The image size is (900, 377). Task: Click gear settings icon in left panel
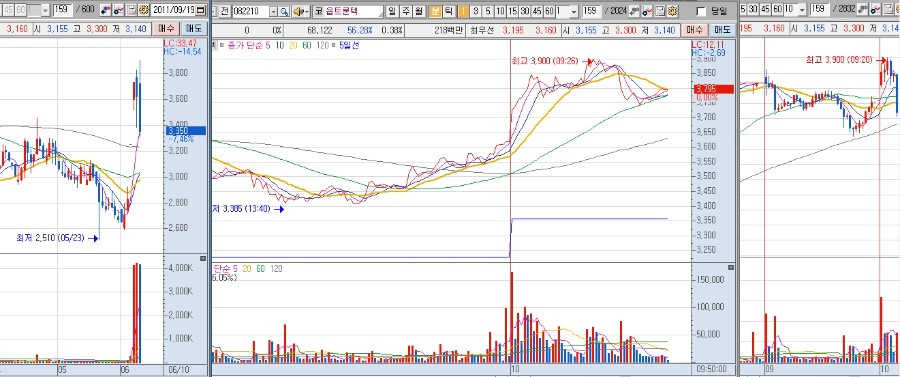(143, 11)
